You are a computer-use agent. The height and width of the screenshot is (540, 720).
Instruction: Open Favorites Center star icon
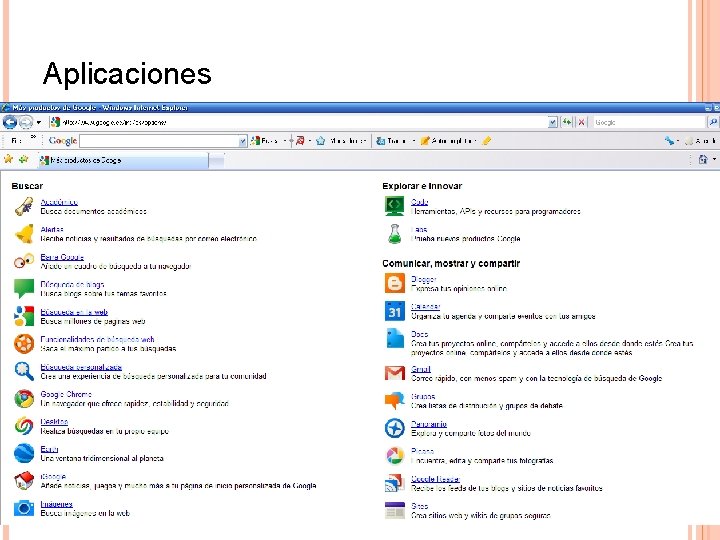point(8,159)
